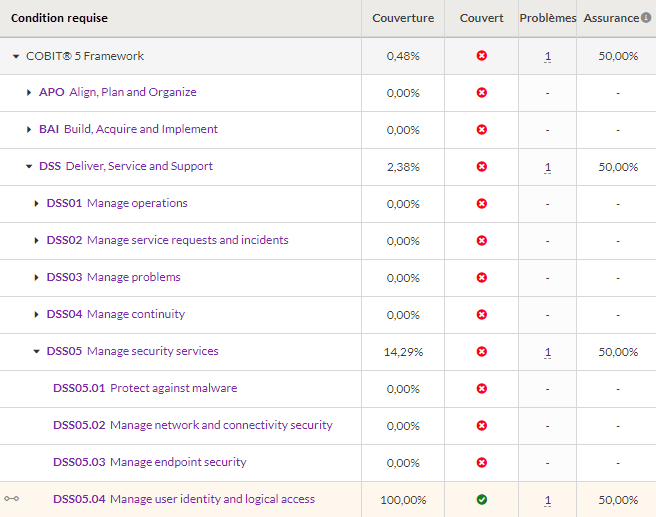Screen dimensions: 656x517
Task: Open the DSS01 Manage operations link
Action: click(x=117, y=203)
